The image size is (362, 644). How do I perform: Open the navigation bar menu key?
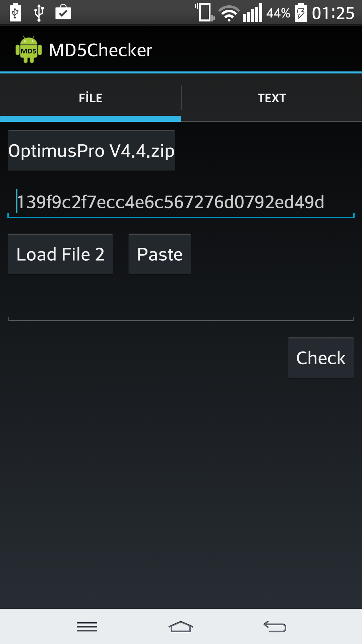tap(87, 627)
